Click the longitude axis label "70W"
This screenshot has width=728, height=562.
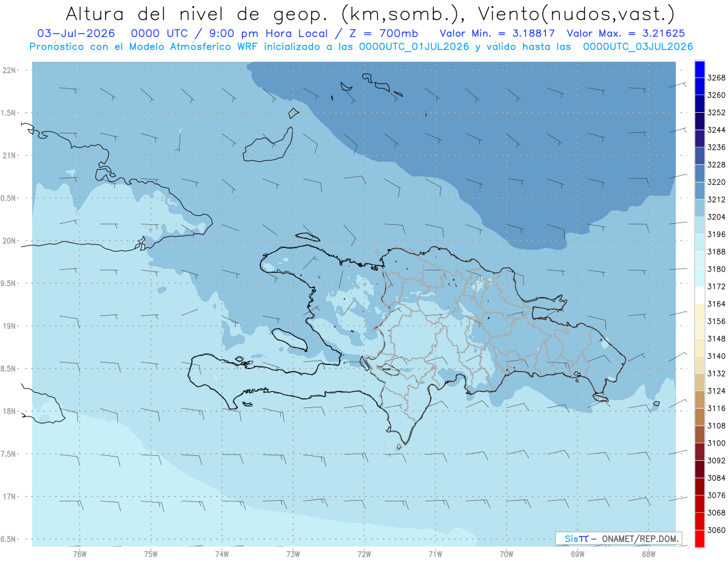click(507, 553)
